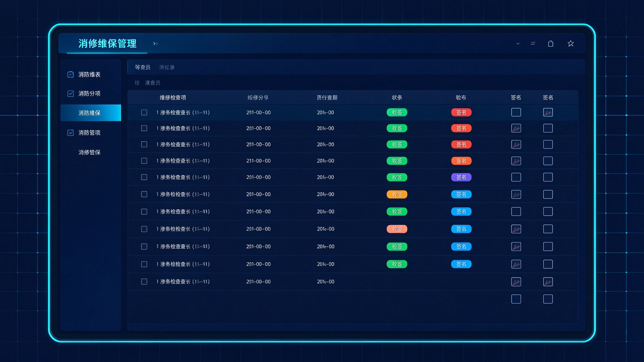Click the pink 校签 status badge
The width and height of the screenshot is (644, 362).
pyautogui.click(x=397, y=229)
